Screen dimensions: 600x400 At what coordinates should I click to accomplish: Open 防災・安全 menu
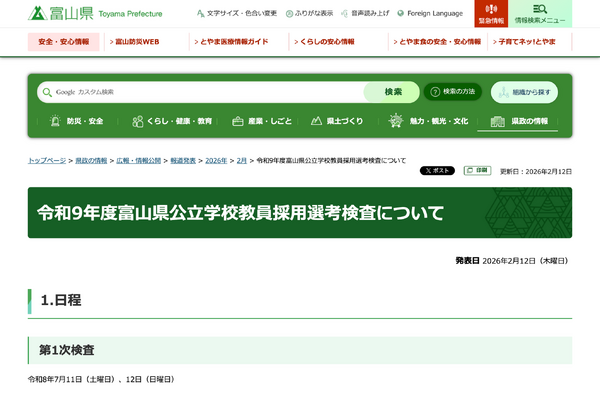(x=77, y=121)
